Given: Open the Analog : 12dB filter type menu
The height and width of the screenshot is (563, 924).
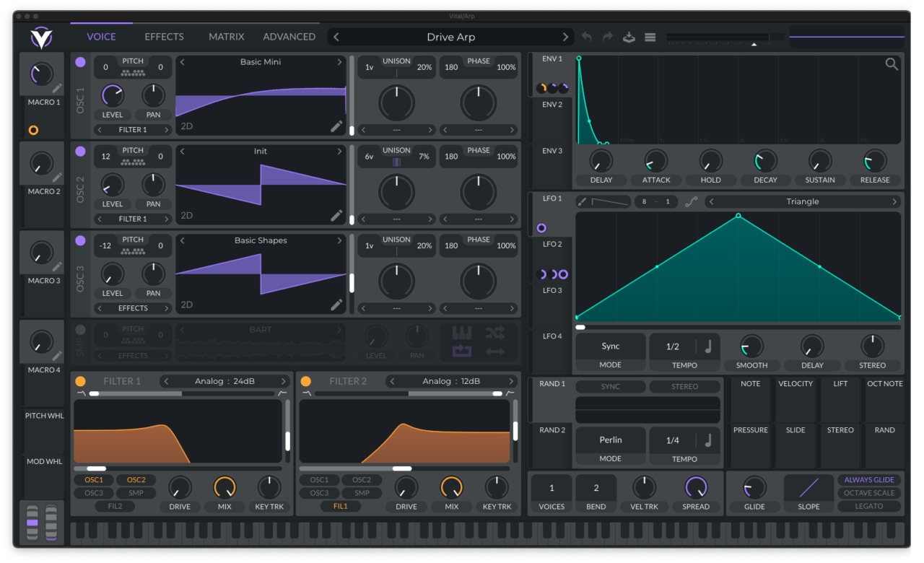Looking at the screenshot, I should [451, 381].
